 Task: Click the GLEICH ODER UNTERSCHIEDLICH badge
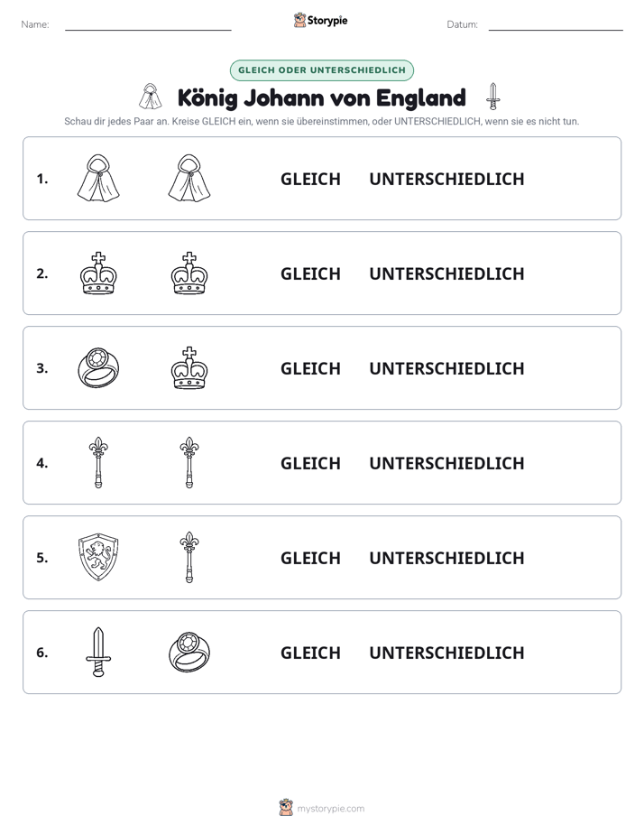pos(322,70)
